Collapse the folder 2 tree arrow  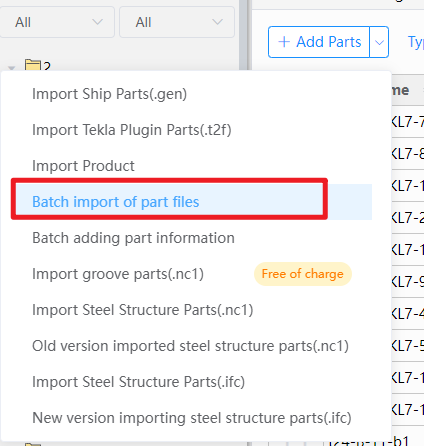pyautogui.click(x=12, y=68)
